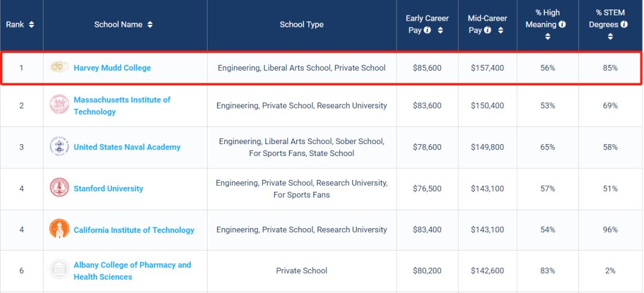Screen dimensions: 644x293
Task: Click % STEM Degrees info icon
Action: pyautogui.click(x=624, y=24)
